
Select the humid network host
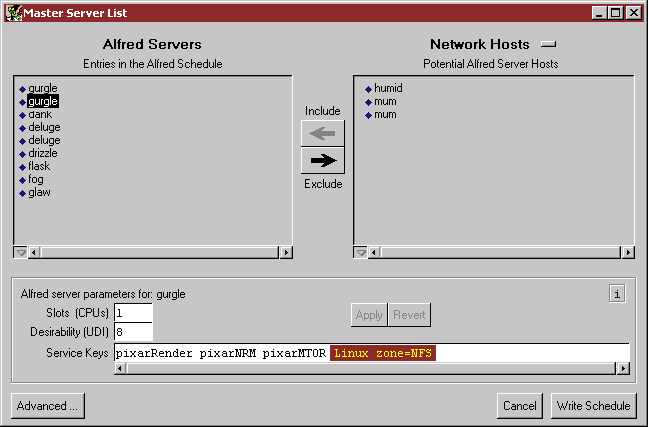[x=388, y=88]
